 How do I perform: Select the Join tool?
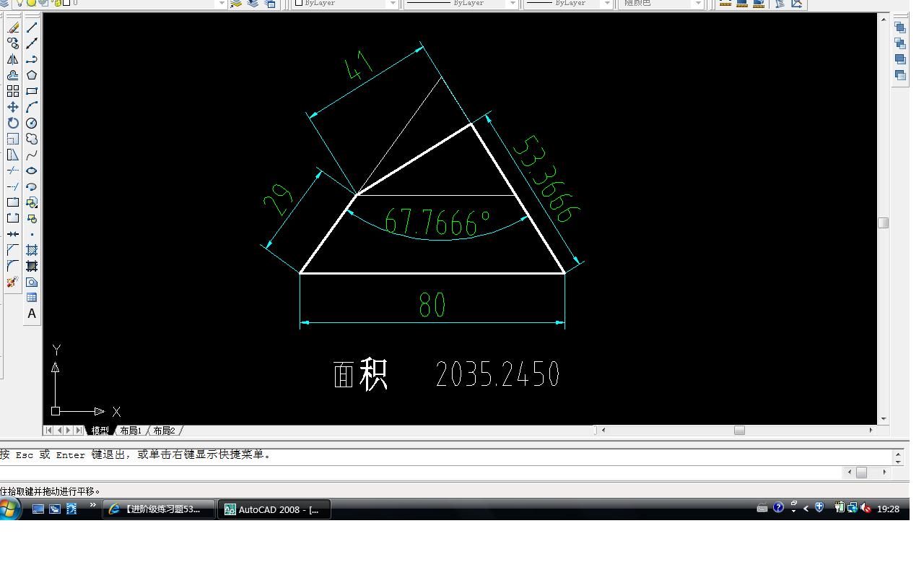(x=13, y=234)
